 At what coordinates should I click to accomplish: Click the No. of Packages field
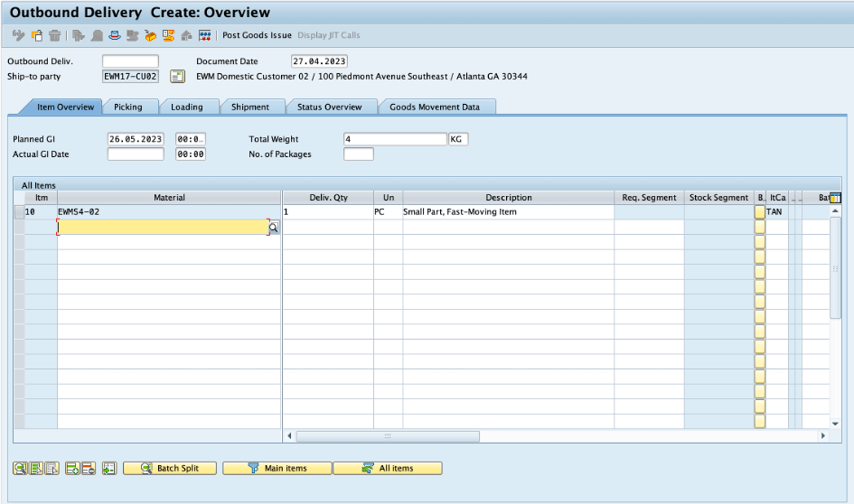point(359,154)
